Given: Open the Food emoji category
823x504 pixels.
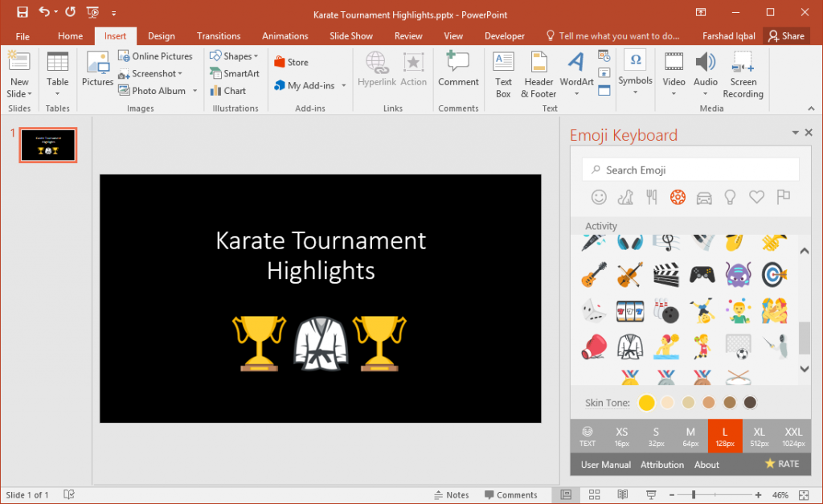Looking at the screenshot, I should 651,197.
